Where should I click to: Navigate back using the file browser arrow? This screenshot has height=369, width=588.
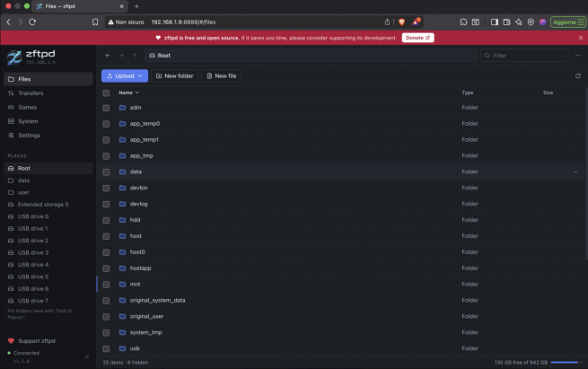[108, 55]
